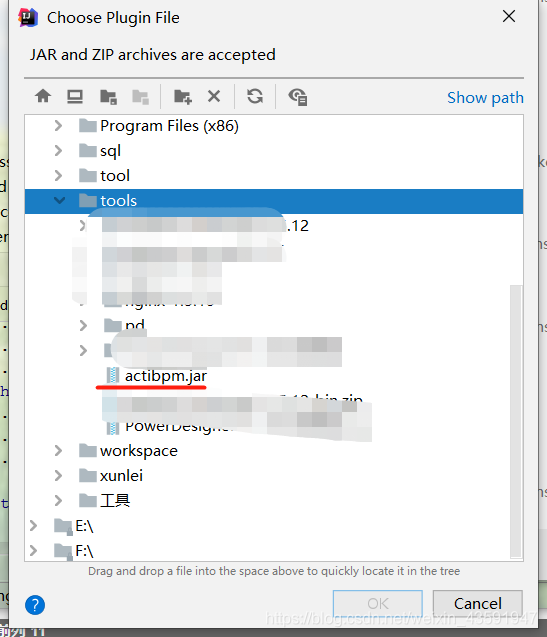The height and width of the screenshot is (637, 547).
Task: Expand the E:\ drive
Action: tap(33, 526)
